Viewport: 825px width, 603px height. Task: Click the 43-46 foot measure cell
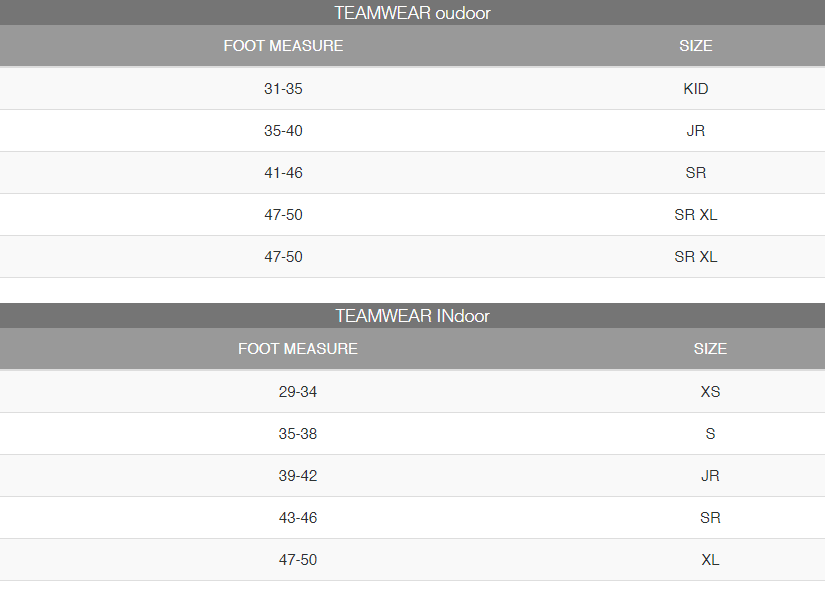click(x=298, y=518)
